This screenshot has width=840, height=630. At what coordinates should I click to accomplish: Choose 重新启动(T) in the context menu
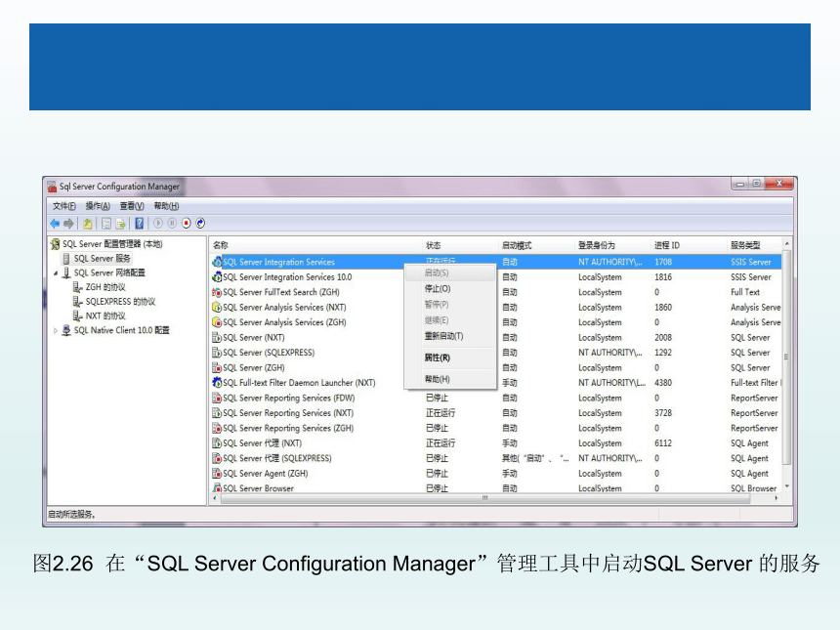click(x=449, y=336)
